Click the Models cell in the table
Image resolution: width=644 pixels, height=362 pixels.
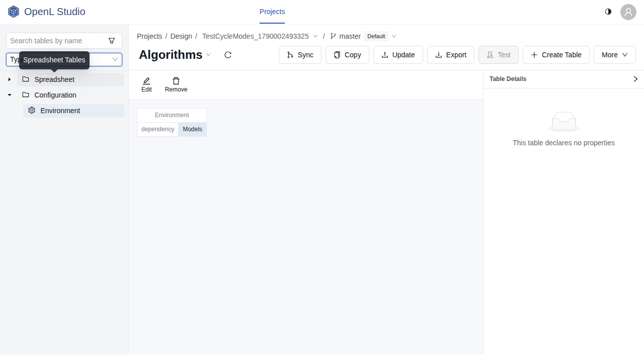[x=193, y=129]
